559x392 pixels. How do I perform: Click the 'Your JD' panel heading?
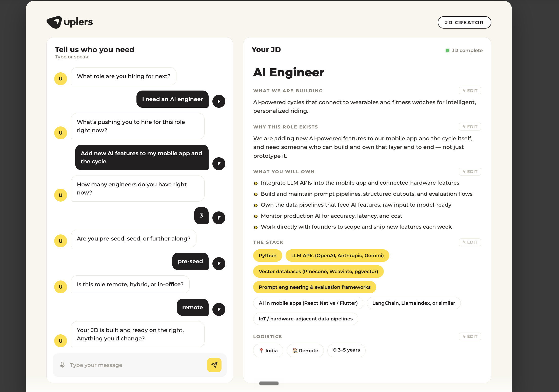[x=266, y=50]
